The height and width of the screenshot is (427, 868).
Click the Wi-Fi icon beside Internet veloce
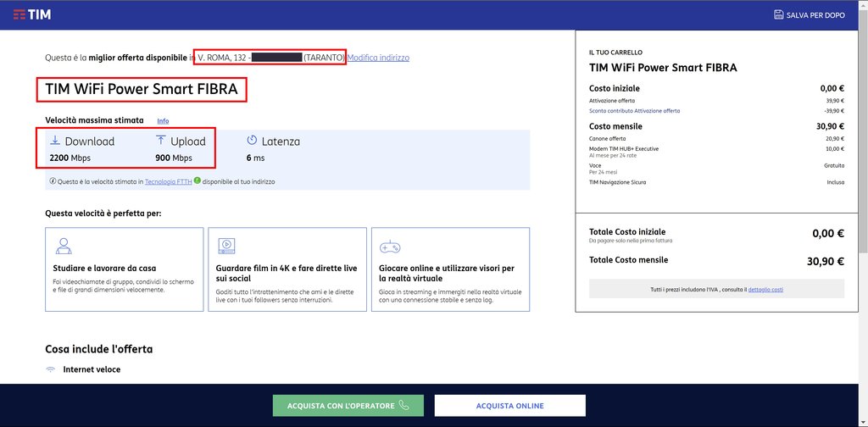pos(51,369)
